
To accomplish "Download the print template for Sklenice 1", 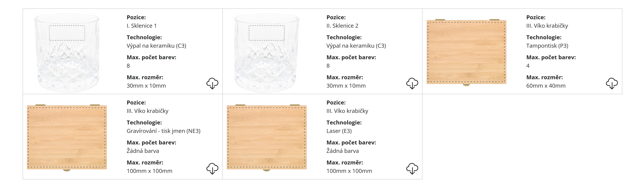I will [x=212, y=83].
